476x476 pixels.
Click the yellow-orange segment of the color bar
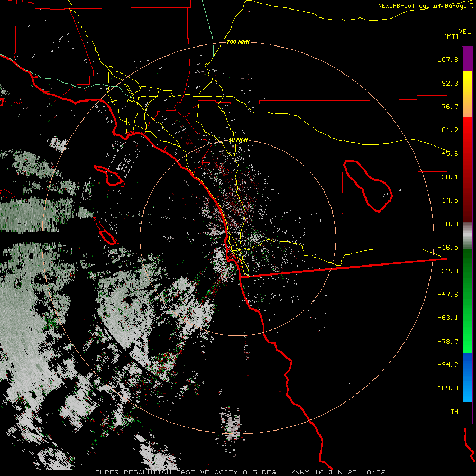(467, 94)
